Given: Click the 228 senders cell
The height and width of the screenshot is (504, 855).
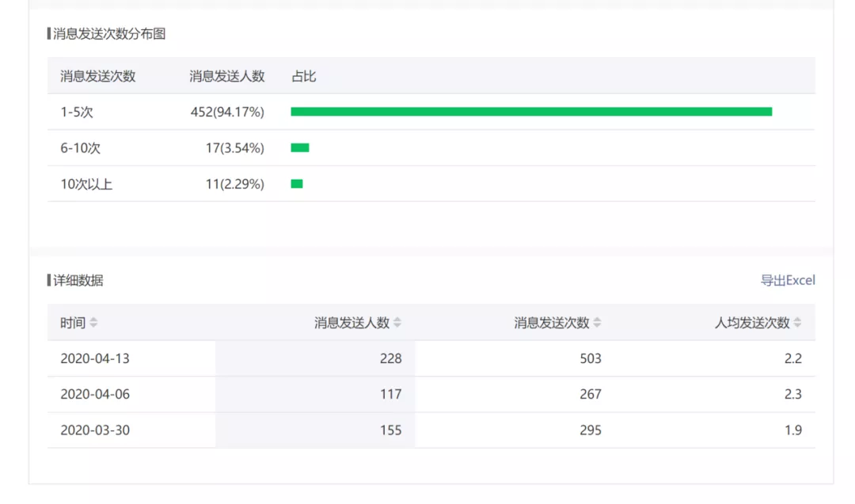Looking at the screenshot, I should click(391, 358).
